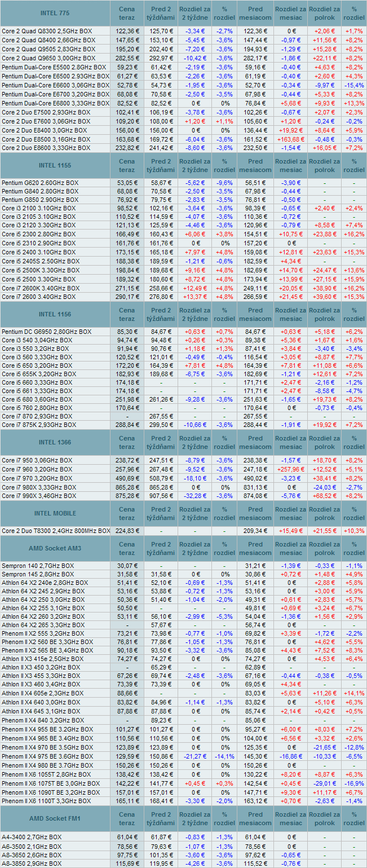
Task: Select Core i5 2500K 3.30GHz BOX row
Action: 183,270
